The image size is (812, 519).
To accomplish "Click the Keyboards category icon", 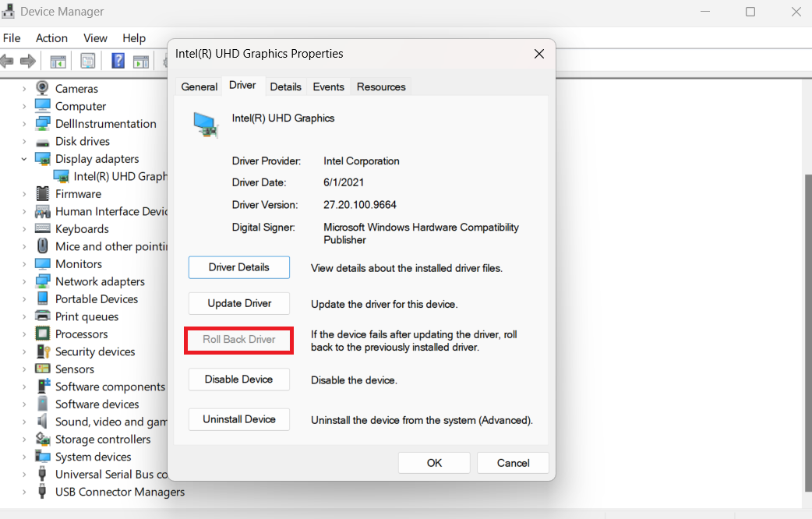I will point(42,228).
